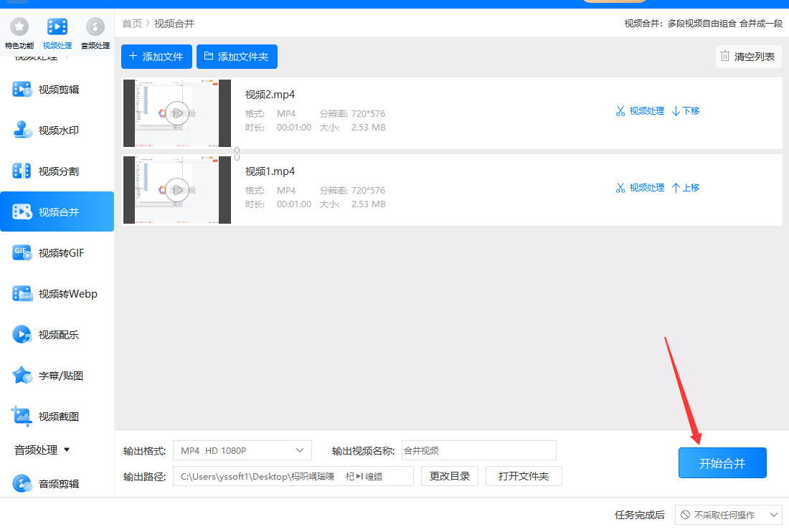Open the 视频转Webp tool

[57, 294]
